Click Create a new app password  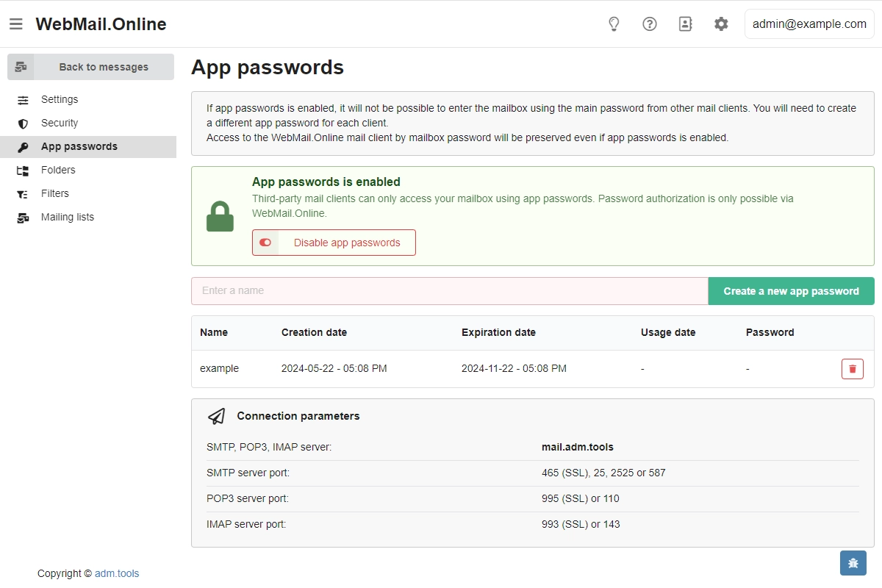point(791,291)
